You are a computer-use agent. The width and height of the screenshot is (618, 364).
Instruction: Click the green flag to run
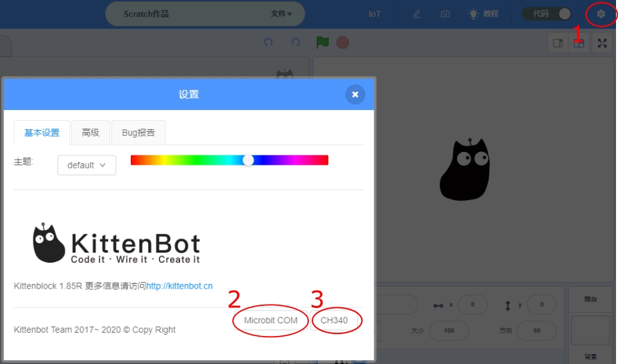point(322,42)
